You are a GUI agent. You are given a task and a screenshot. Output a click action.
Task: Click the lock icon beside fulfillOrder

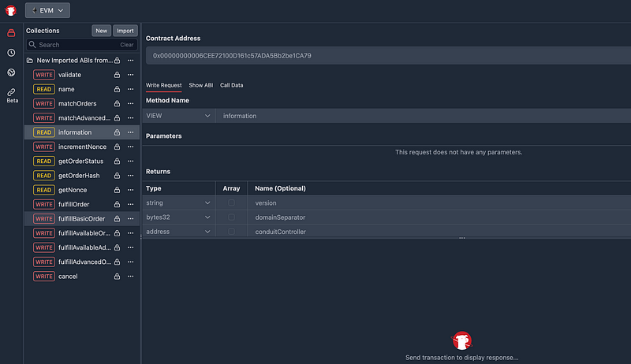[117, 204]
